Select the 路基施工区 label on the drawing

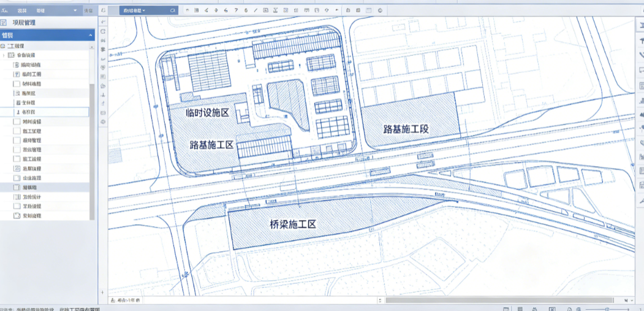click(211, 145)
